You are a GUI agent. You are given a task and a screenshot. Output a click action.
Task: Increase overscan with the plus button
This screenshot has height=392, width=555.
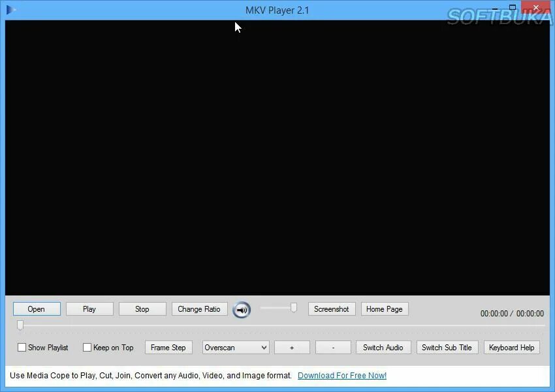292,348
